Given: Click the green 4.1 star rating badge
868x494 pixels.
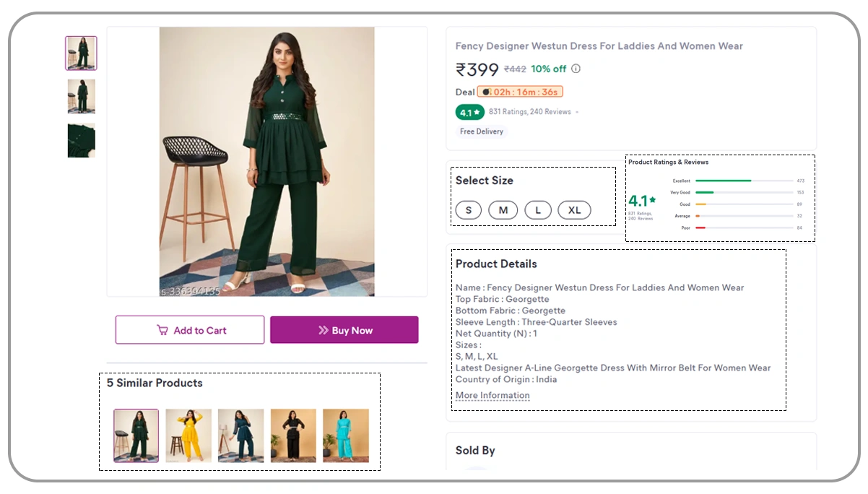Looking at the screenshot, I should click(x=470, y=112).
